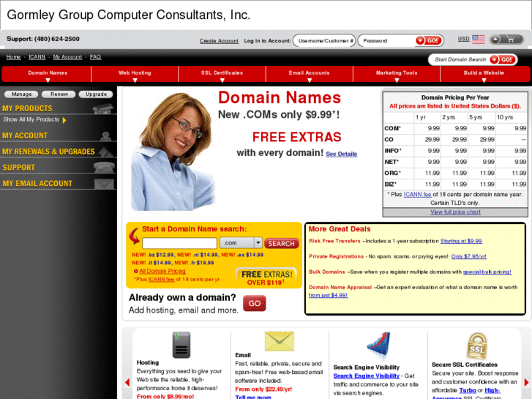Click the CO 1 yr price 29.99
The image size is (532, 399).
click(x=432, y=140)
